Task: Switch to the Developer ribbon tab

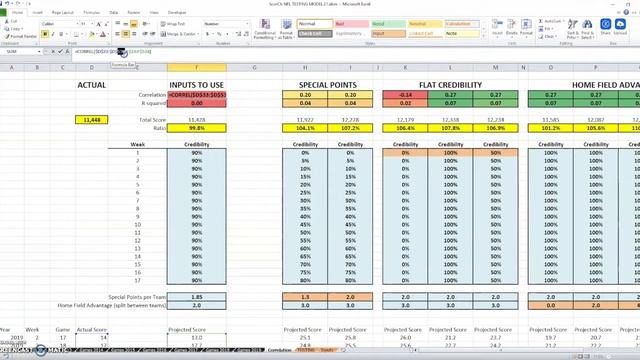Action: point(177,13)
